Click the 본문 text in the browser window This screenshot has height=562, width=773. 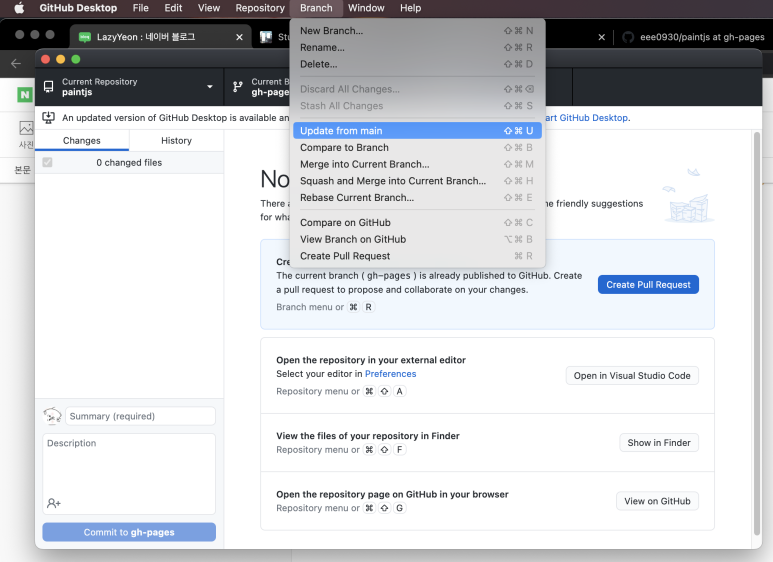[x=22, y=170]
